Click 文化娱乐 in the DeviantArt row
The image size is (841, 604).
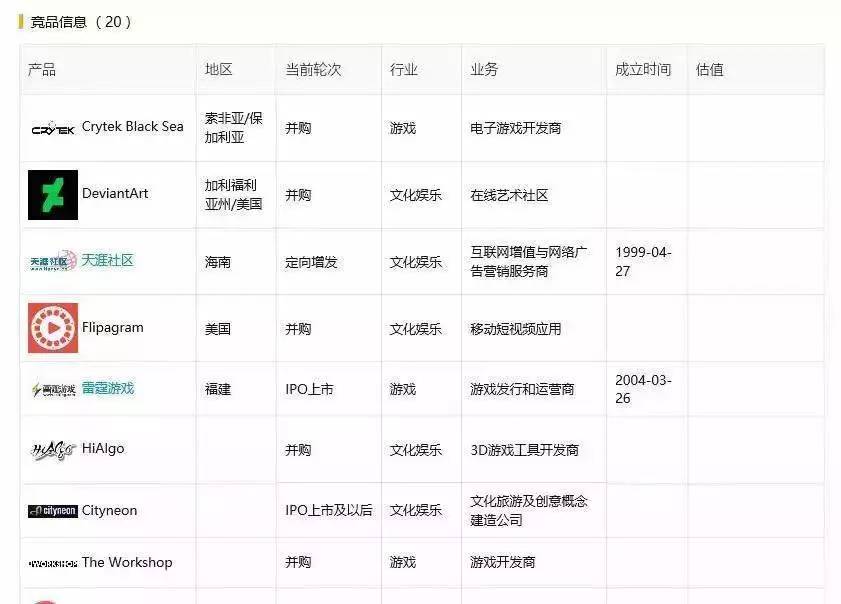click(x=416, y=195)
